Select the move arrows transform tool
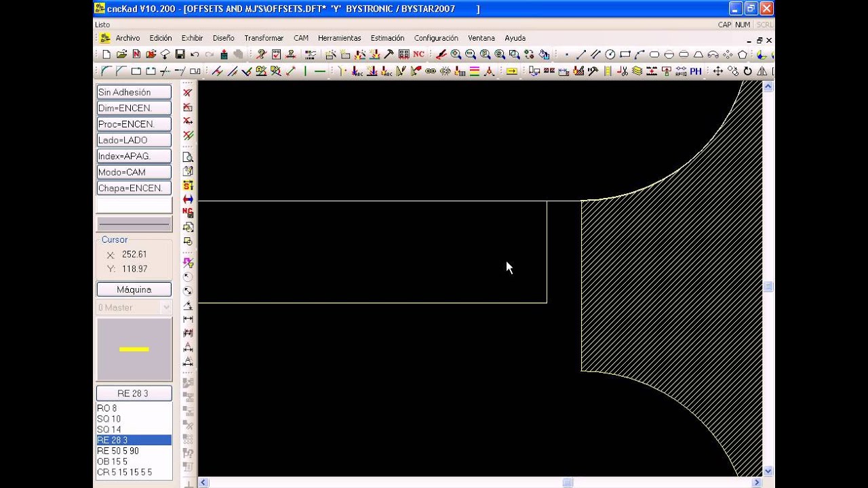 (x=718, y=70)
